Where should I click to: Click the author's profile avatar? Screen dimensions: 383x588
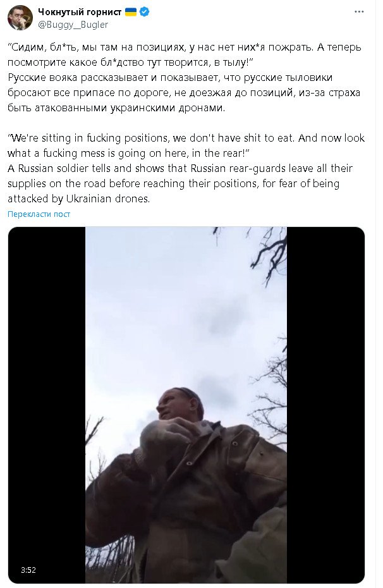(x=20, y=18)
